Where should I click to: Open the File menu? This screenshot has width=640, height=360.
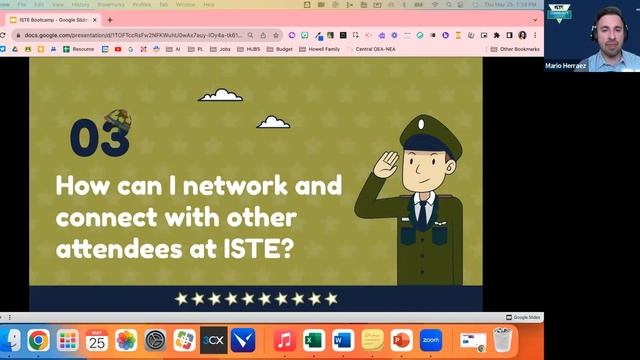(22, 4)
